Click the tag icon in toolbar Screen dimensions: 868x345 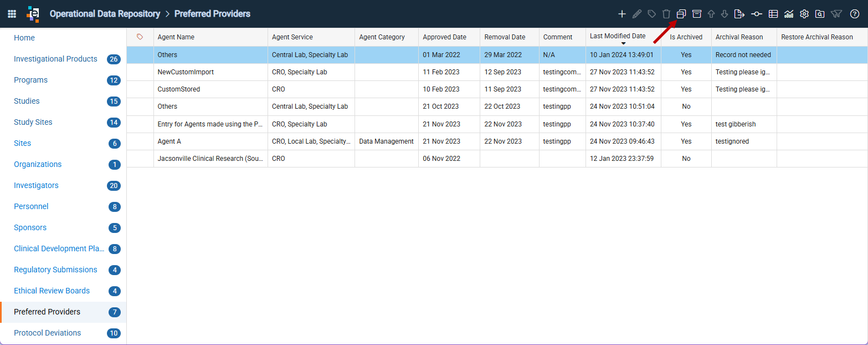[x=652, y=14]
